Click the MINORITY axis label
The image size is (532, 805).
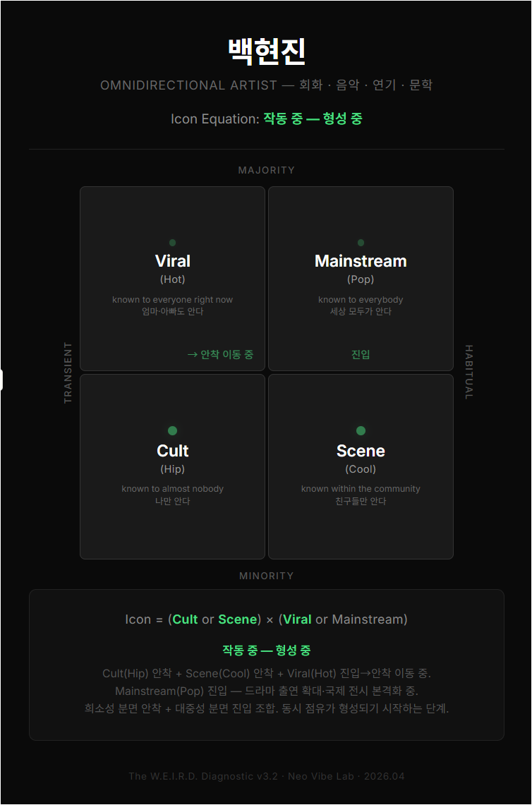[x=266, y=576]
